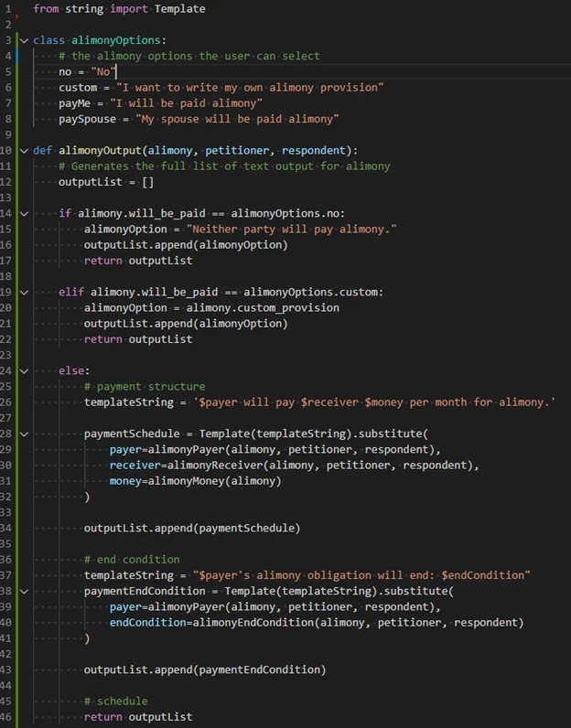Fold the paymentSchedule statement on line 28

pyautogui.click(x=23, y=434)
